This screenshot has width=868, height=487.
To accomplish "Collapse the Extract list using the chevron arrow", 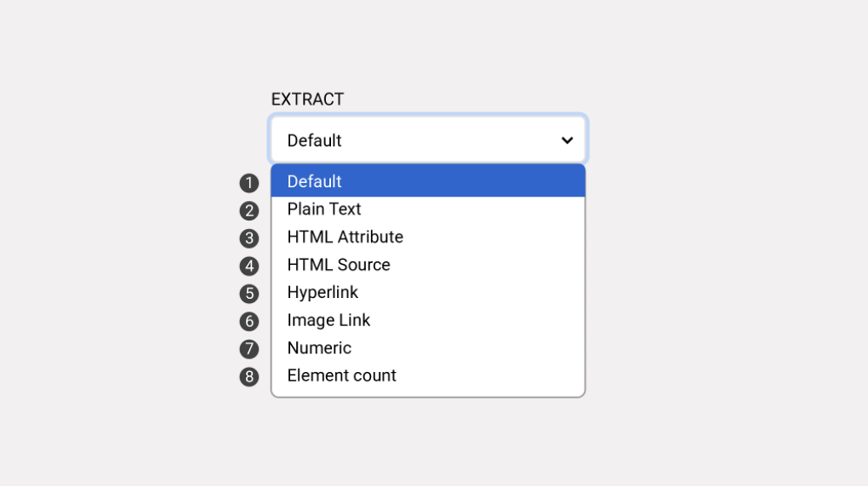I will coord(567,140).
